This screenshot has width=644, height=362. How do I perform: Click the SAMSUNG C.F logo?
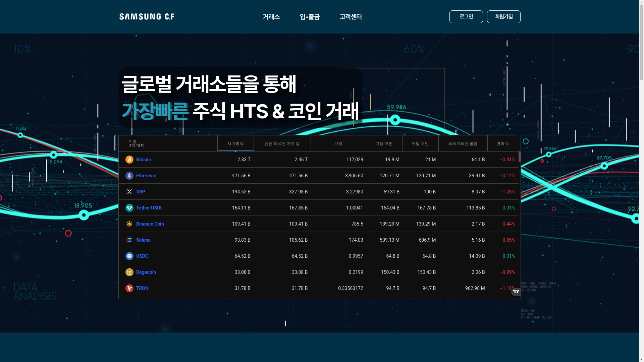click(x=147, y=16)
